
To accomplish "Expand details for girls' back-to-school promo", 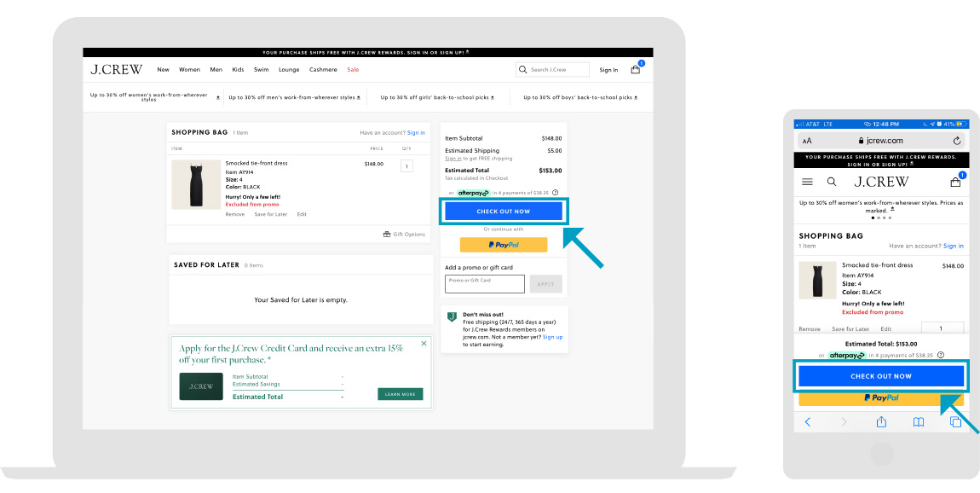I will (493, 97).
